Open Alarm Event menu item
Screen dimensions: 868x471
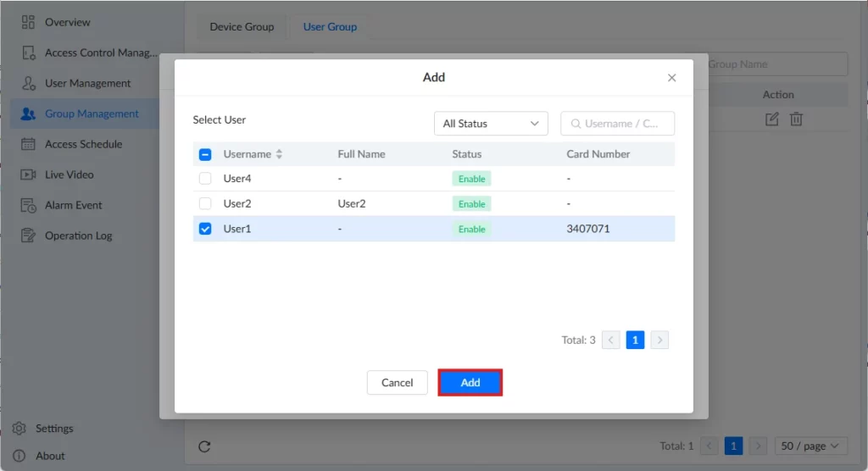click(74, 205)
